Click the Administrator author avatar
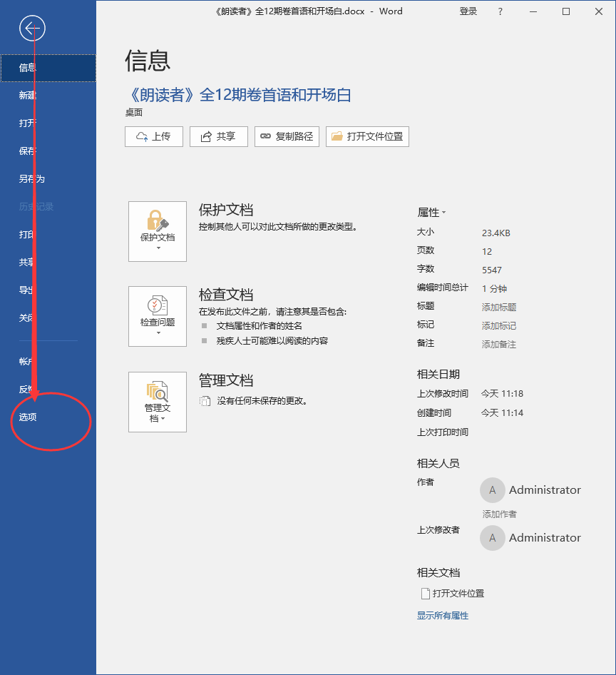 (491, 489)
